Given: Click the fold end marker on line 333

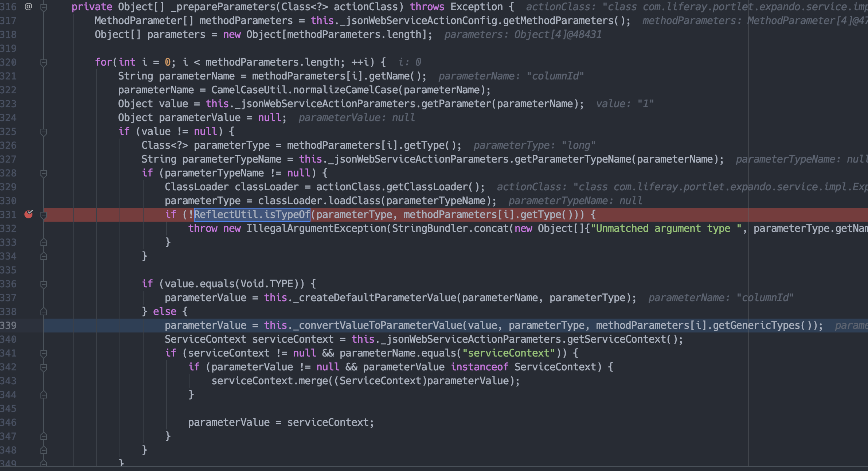Looking at the screenshot, I should point(44,242).
